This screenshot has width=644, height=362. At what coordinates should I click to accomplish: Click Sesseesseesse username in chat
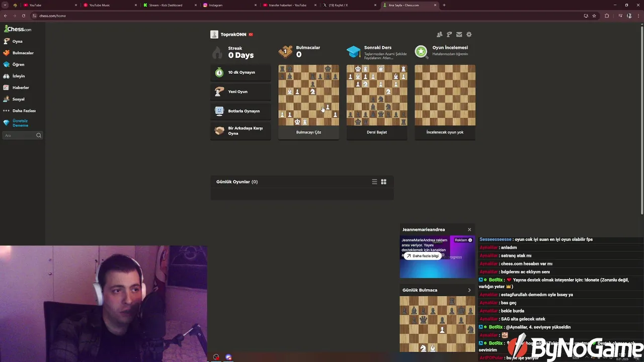[x=496, y=239]
